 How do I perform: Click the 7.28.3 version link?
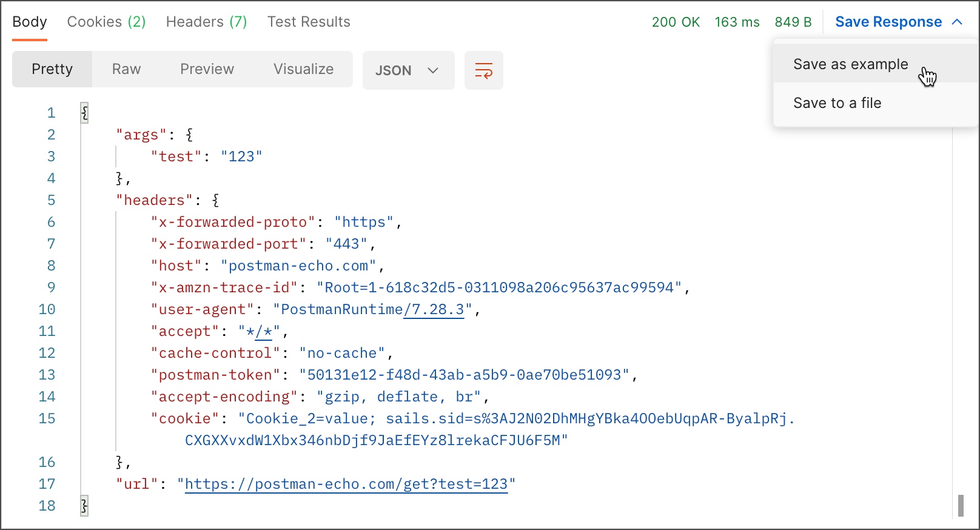point(437,309)
